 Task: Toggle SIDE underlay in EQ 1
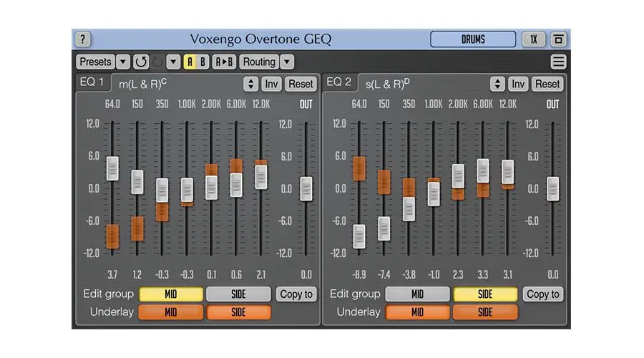[238, 312]
